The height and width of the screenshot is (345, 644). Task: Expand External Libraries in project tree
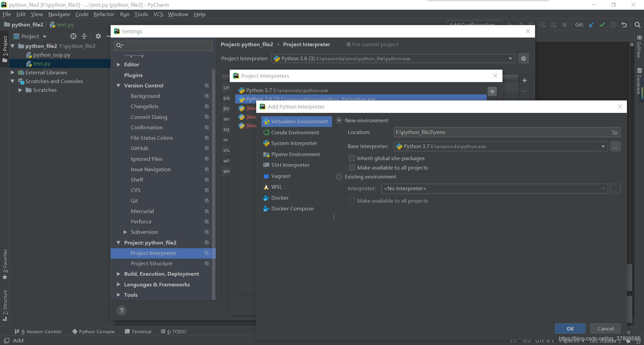(x=12, y=73)
